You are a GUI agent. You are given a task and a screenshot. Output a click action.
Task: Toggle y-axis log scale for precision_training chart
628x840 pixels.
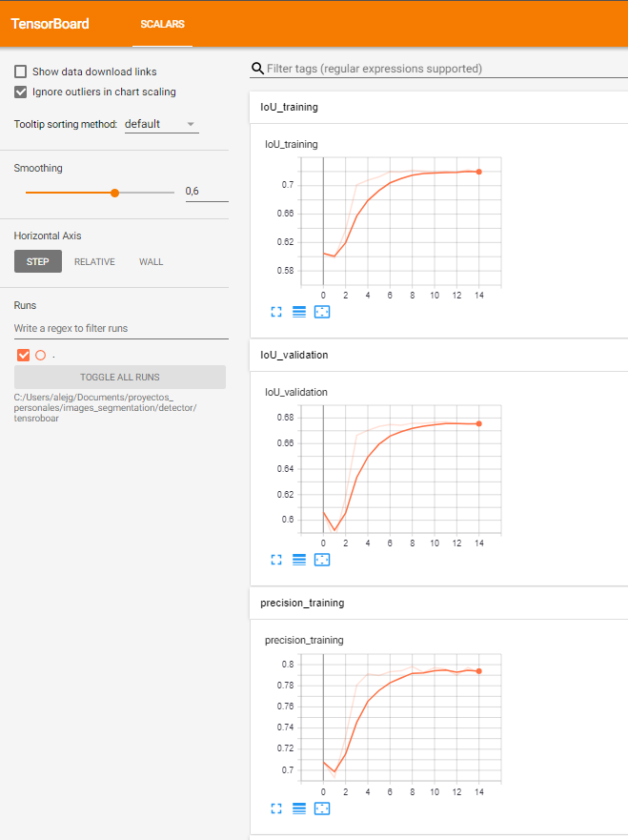[x=299, y=809]
